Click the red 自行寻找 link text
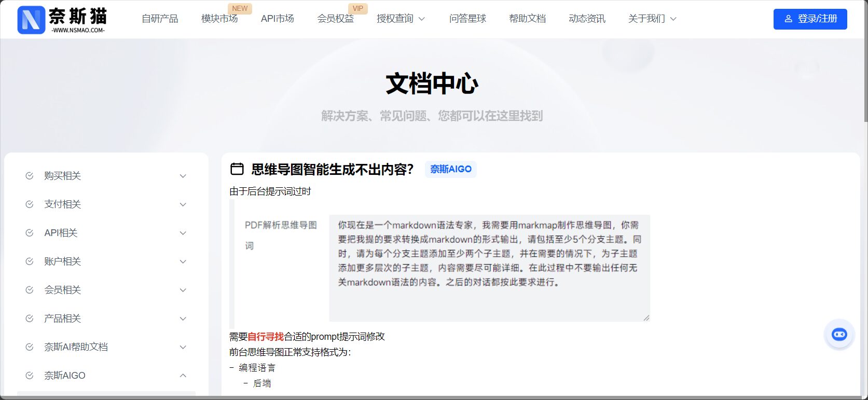 [266, 337]
